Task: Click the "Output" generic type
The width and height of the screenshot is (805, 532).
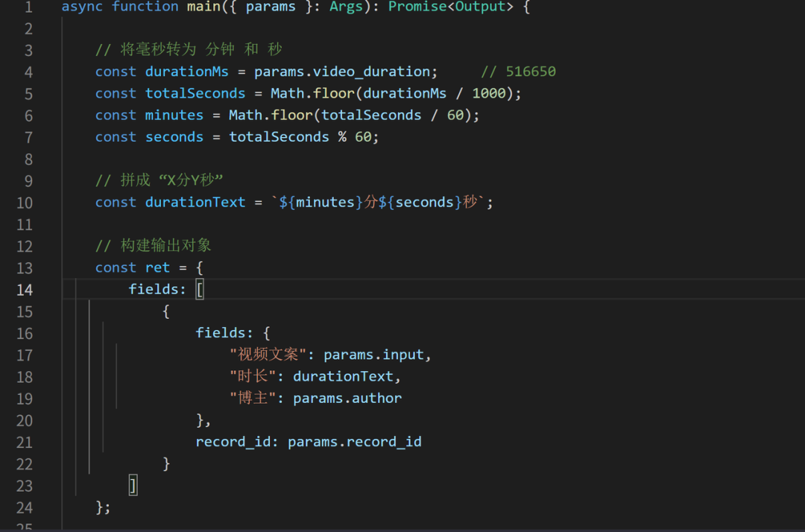Action: point(481,7)
